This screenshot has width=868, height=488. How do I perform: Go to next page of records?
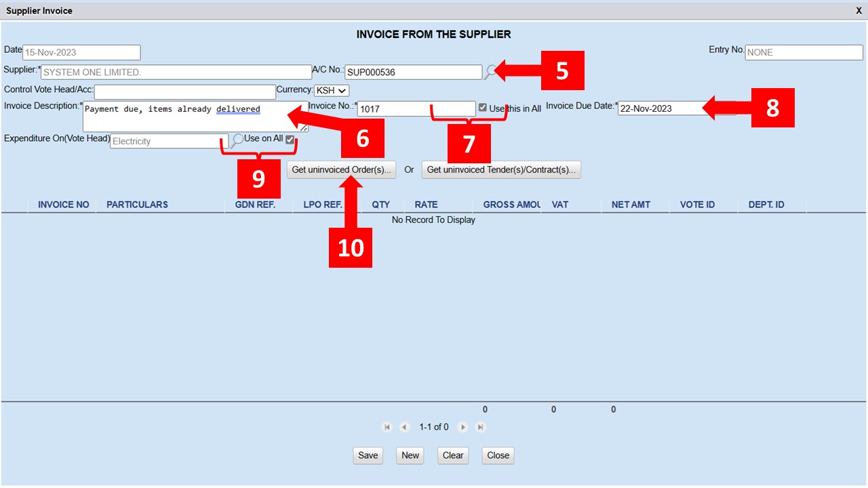point(463,427)
